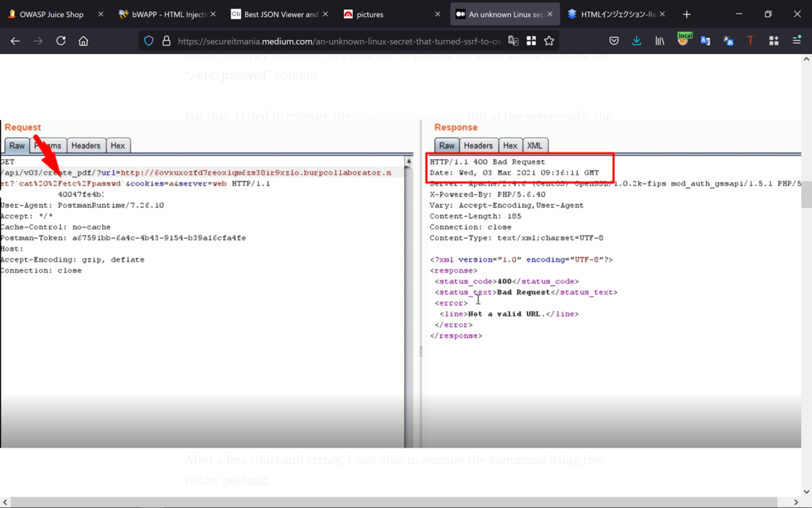Viewport: 812px width, 508px height.
Task: Close the OWASP Juice Shop tab
Action: (x=101, y=14)
